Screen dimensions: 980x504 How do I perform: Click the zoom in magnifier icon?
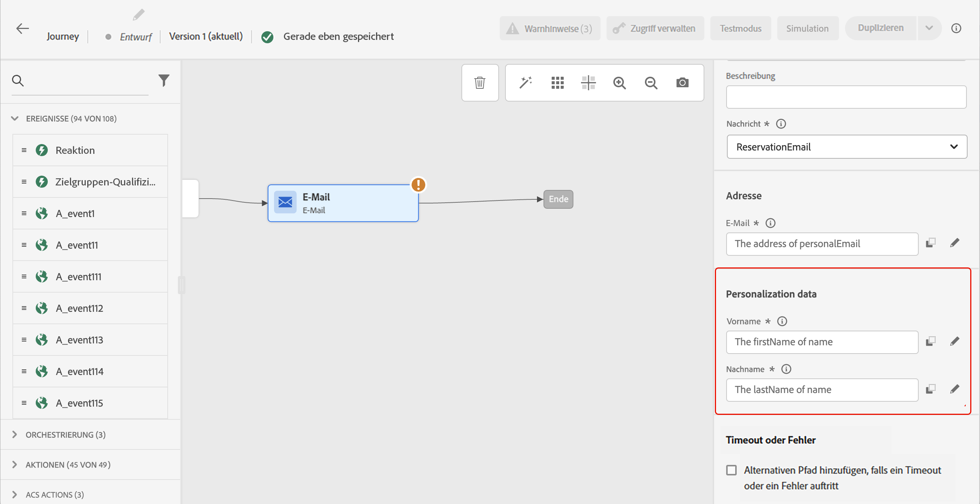coord(619,82)
